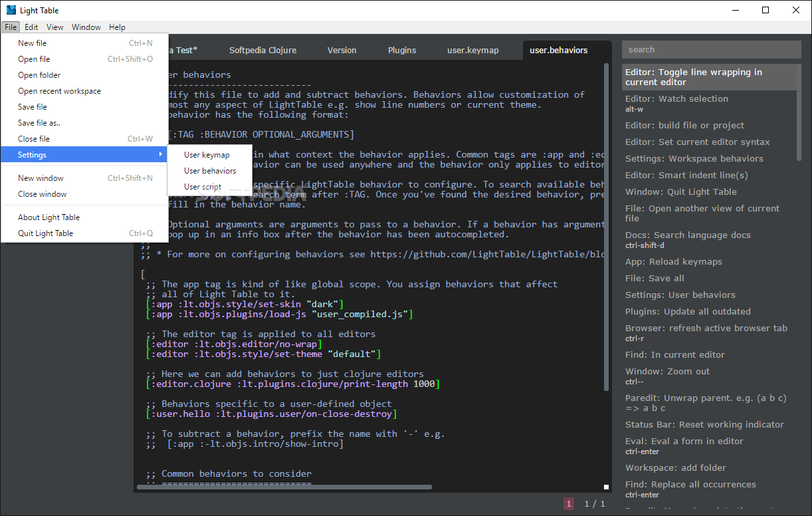812x516 pixels.
Task: Choose Save file from the menu
Action: [x=85, y=107]
